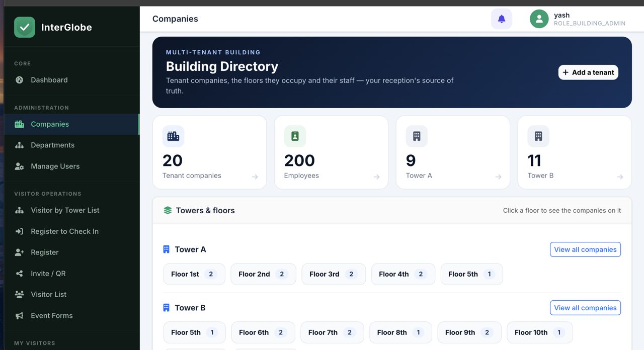Select Tower B Floor 10th chip
644x350 pixels.
(x=540, y=332)
